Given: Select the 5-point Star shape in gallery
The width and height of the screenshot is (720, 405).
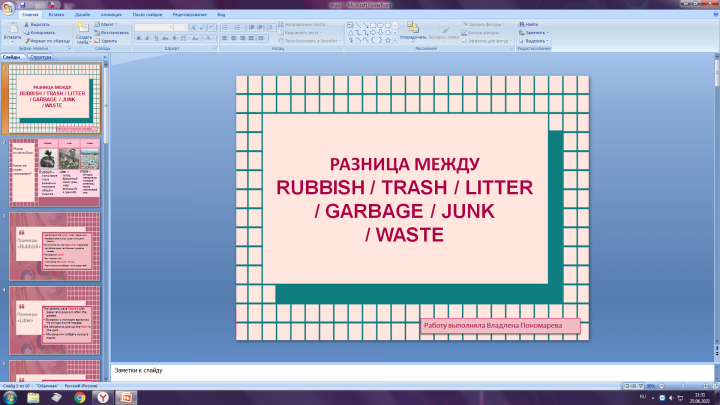Looking at the screenshot, I should (x=388, y=40).
